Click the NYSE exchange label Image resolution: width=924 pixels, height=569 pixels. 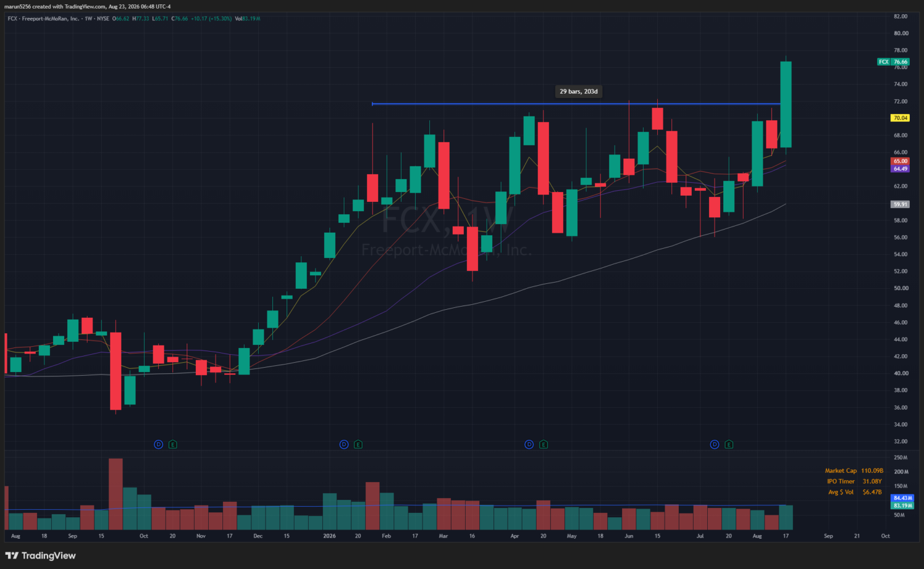[103, 18]
